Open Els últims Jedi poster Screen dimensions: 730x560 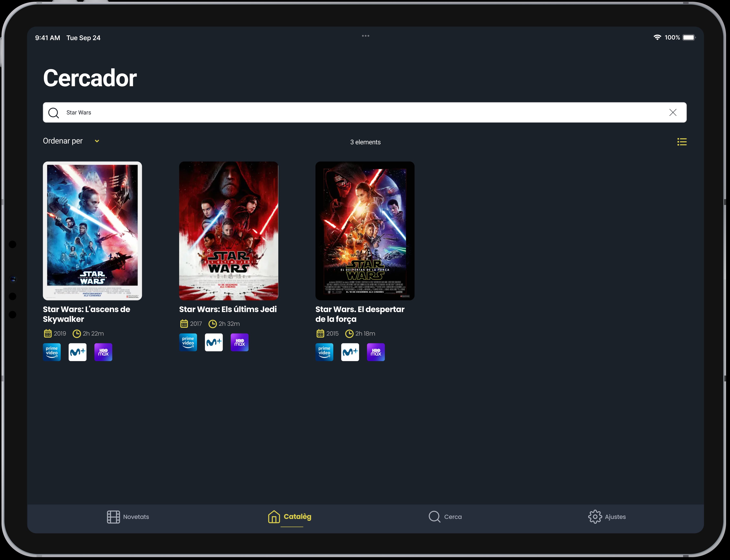(229, 231)
